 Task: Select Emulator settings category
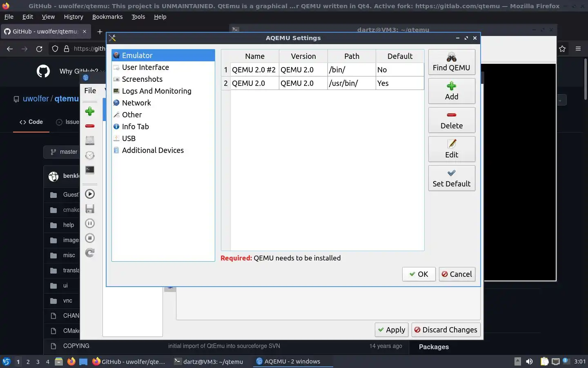click(163, 56)
